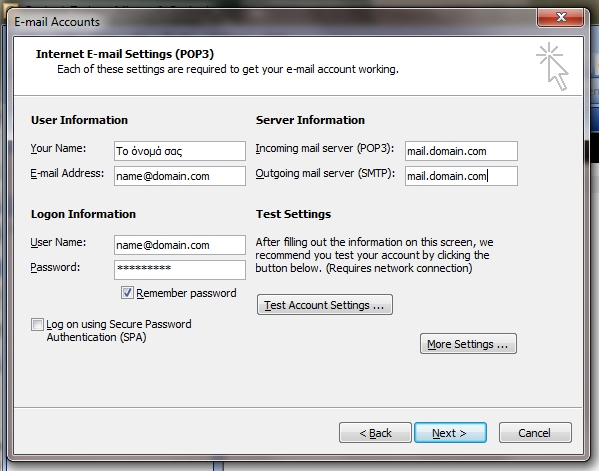599x471 pixels.
Task: Click the Remember password label text
Action: [186, 293]
